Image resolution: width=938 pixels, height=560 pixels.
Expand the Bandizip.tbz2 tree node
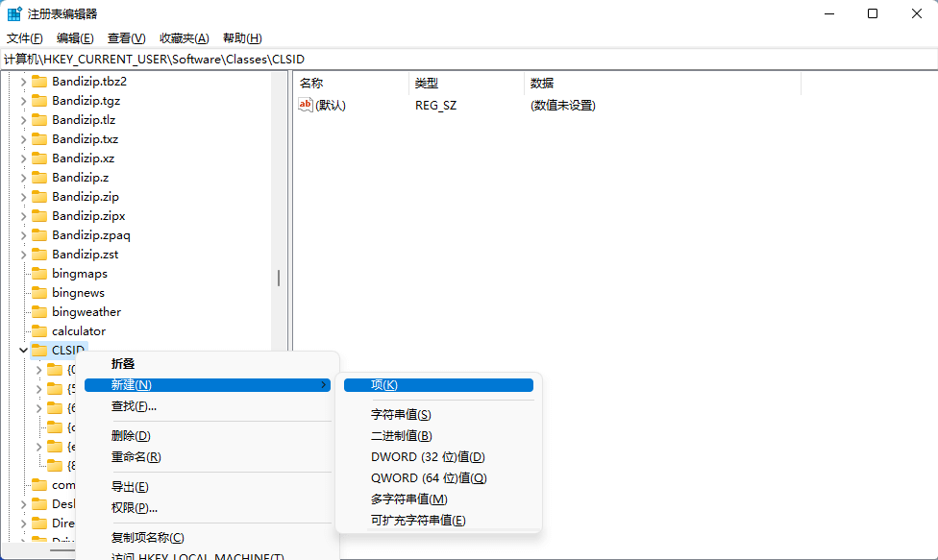[x=23, y=82]
